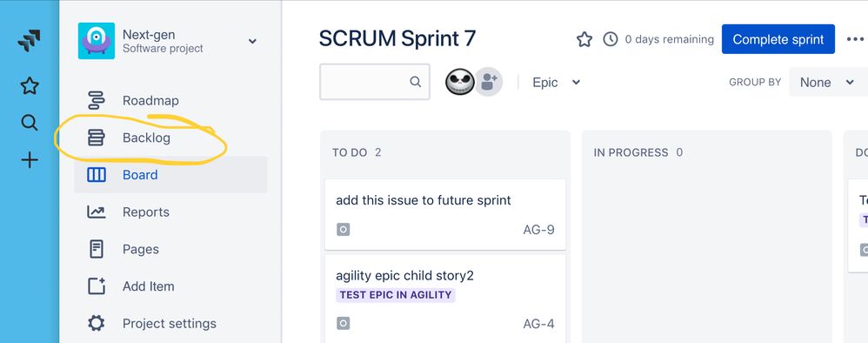This screenshot has height=343, width=868.
Task: Click the plus create icon in sidebar
Action: point(30,161)
